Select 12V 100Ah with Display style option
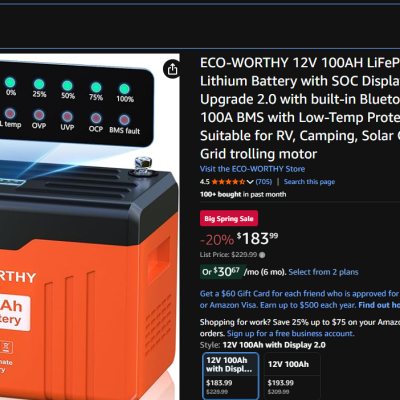400x400 pixels. click(x=230, y=376)
